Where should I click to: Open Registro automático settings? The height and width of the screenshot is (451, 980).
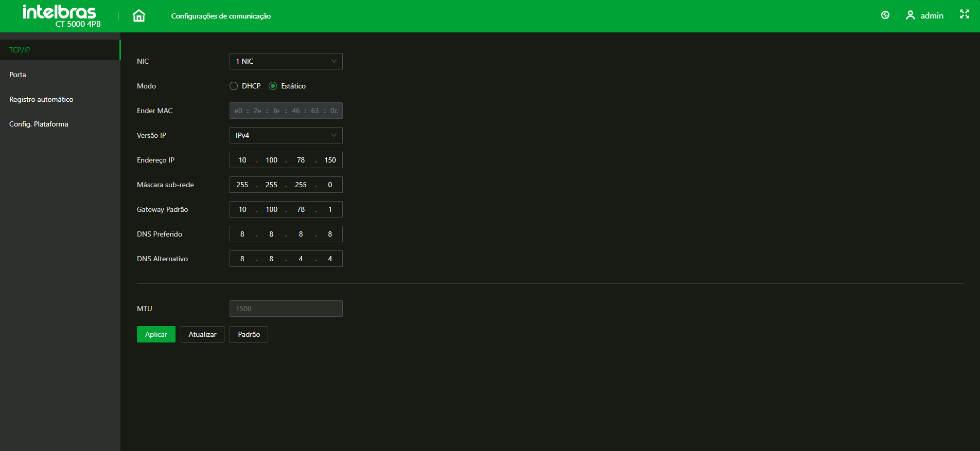[41, 99]
